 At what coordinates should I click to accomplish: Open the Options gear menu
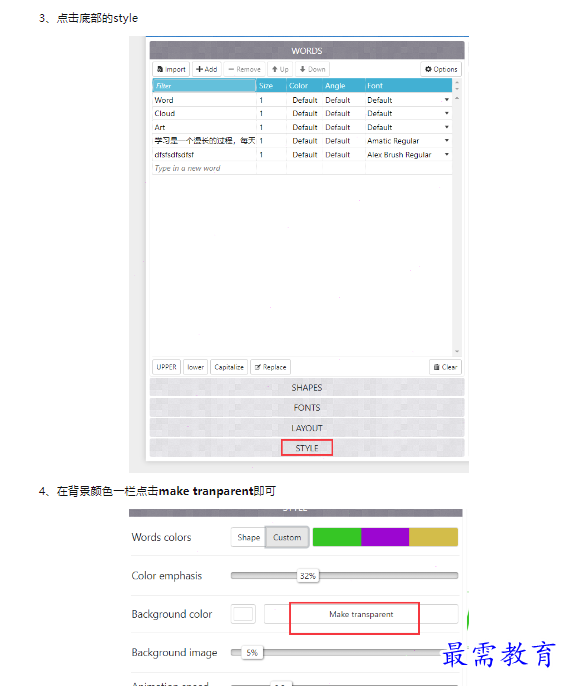pos(441,69)
